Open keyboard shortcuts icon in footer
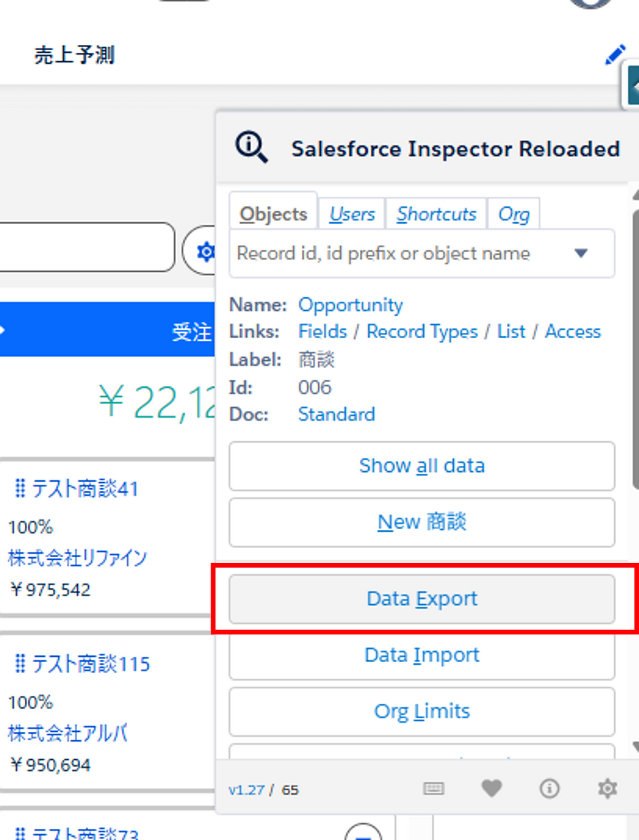The width and height of the screenshot is (639, 840). [434, 789]
